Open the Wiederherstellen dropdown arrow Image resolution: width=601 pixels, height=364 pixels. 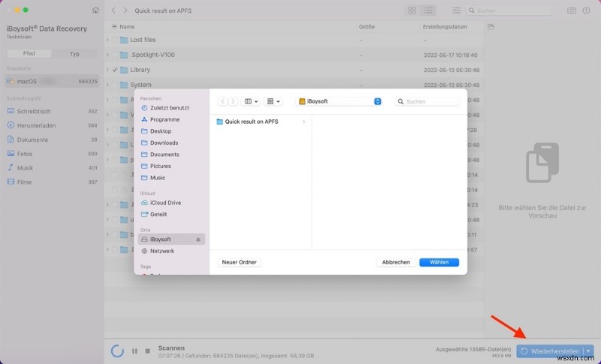pyautogui.click(x=589, y=351)
